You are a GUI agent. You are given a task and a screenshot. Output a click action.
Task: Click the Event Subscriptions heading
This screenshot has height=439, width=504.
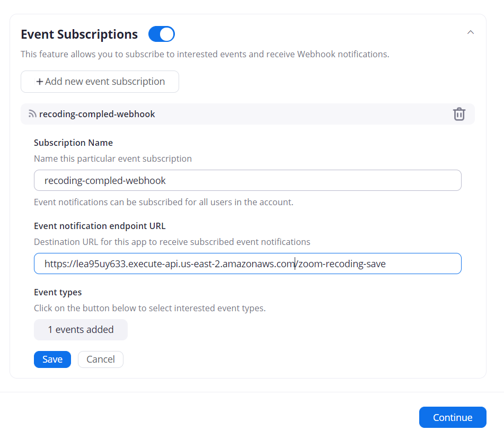(x=79, y=34)
